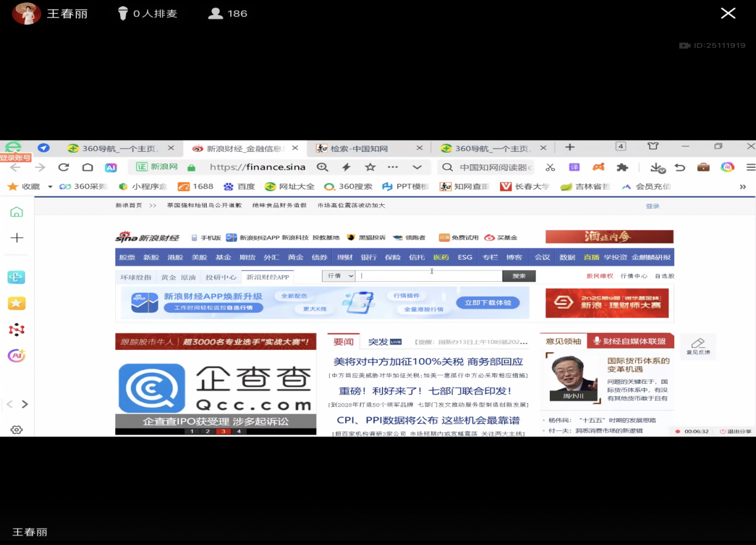756x545 pixels.
Task: Open headline 美将对中方加征100%关税 商务部回应
Action: click(427, 362)
